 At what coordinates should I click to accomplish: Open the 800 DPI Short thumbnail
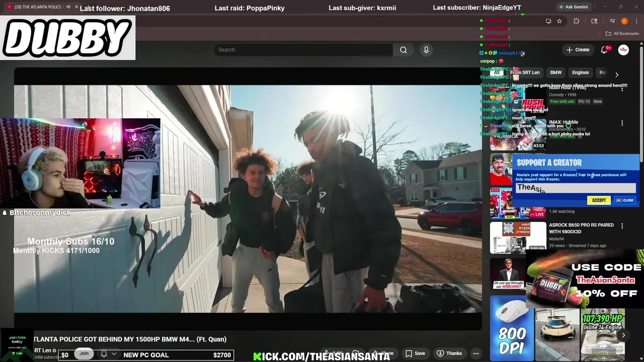(x=512, y=328)
